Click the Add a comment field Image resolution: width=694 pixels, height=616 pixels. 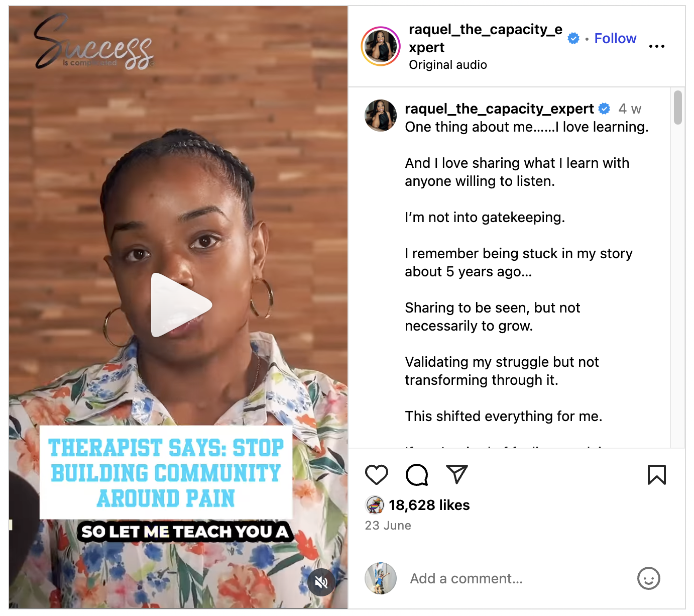(x=517, y=579)
